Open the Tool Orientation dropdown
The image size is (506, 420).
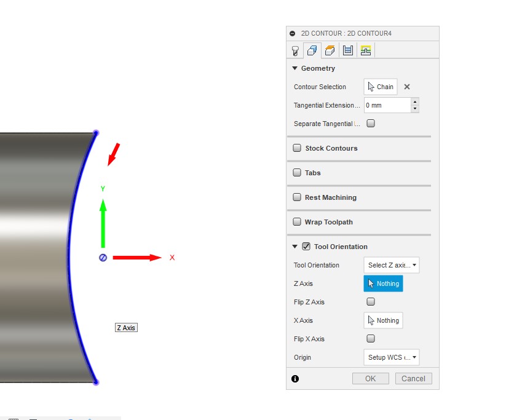[391, 265]
